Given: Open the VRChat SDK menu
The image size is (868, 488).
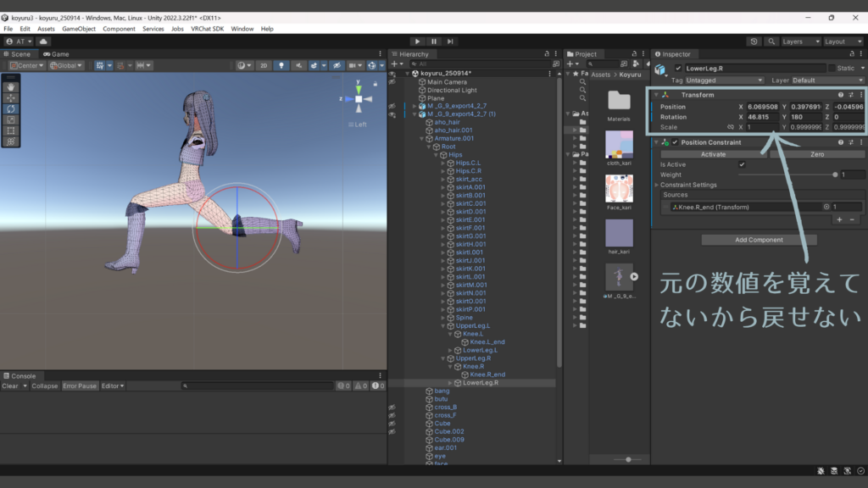Looking at the screenshot, I should (x=207, y=29).
